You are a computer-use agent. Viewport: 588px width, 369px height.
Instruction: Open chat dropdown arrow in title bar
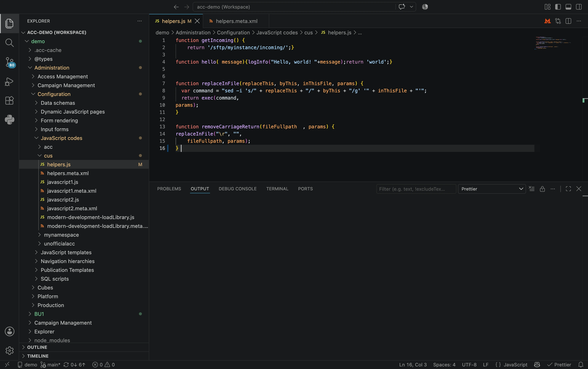(x=411, y=7)
